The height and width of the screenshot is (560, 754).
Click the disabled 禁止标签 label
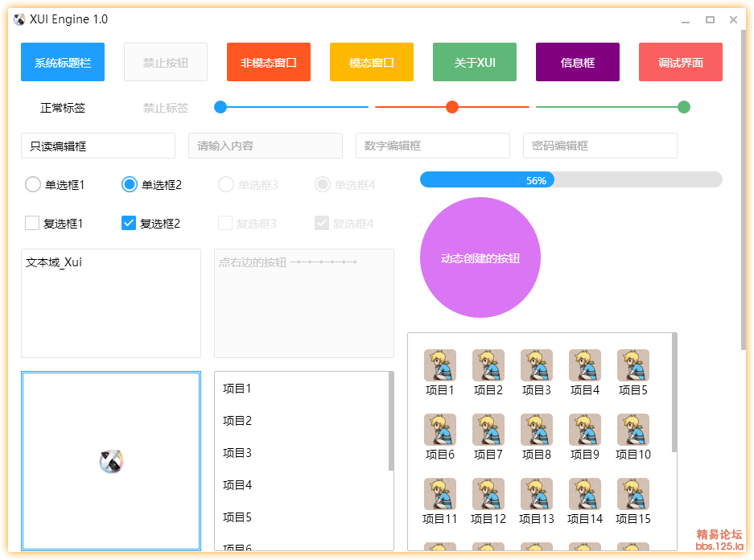tap(166, 108)
